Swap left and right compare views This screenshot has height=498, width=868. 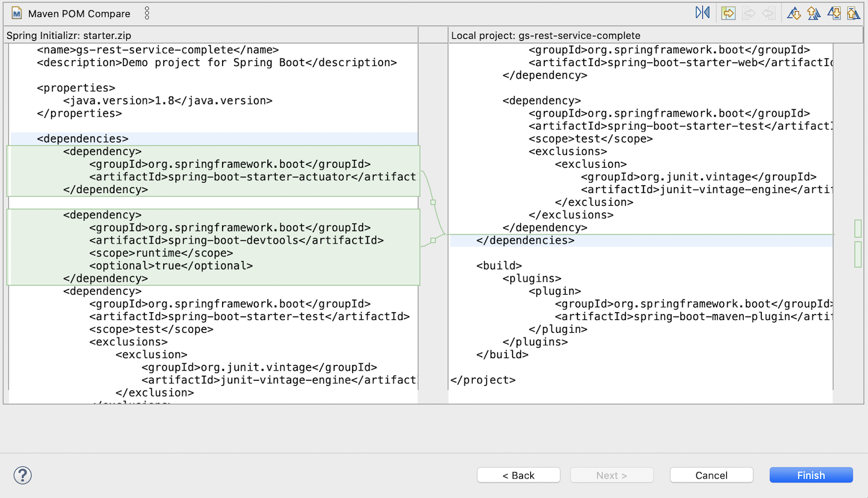point(702,13)
